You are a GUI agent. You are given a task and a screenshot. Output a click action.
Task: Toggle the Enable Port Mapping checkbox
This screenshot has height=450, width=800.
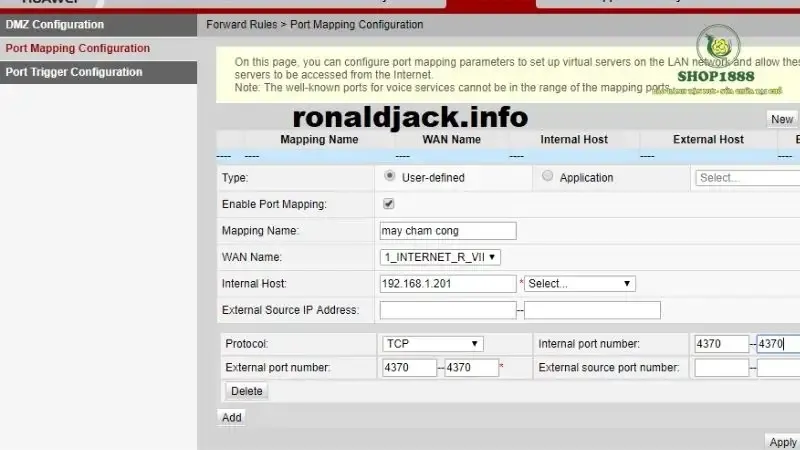tap(389, 204)
